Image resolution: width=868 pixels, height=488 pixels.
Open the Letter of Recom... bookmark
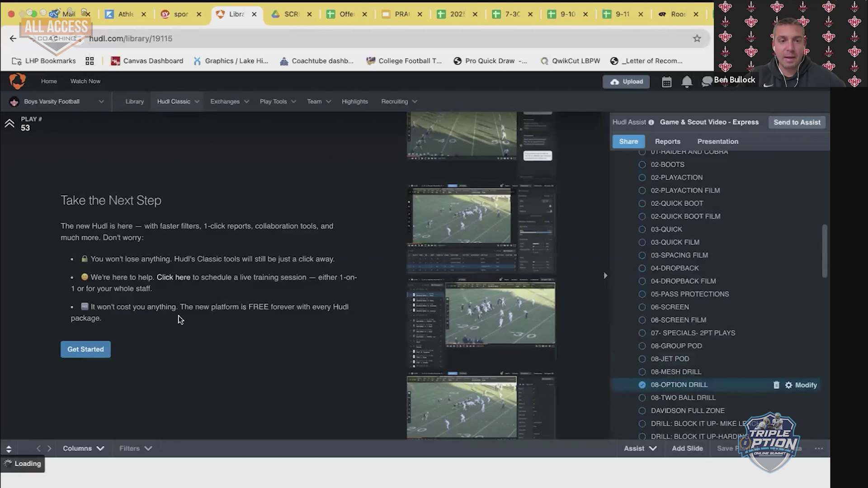pyautogui.click(x=646, y=61)
